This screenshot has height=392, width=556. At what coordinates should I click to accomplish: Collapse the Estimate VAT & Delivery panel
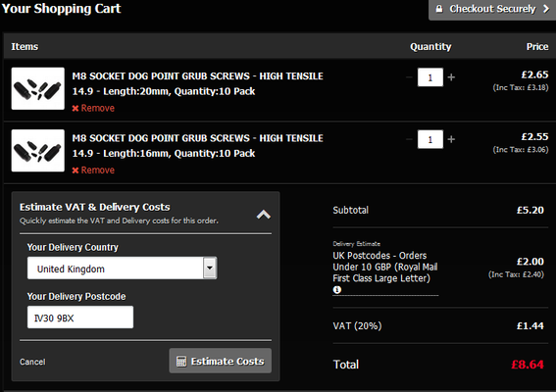264,215
